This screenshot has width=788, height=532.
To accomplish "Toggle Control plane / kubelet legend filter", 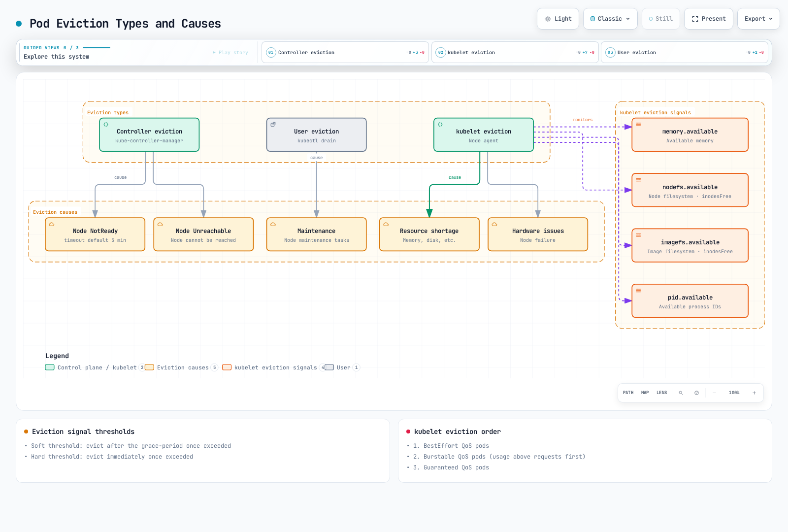I will [95, 367].
